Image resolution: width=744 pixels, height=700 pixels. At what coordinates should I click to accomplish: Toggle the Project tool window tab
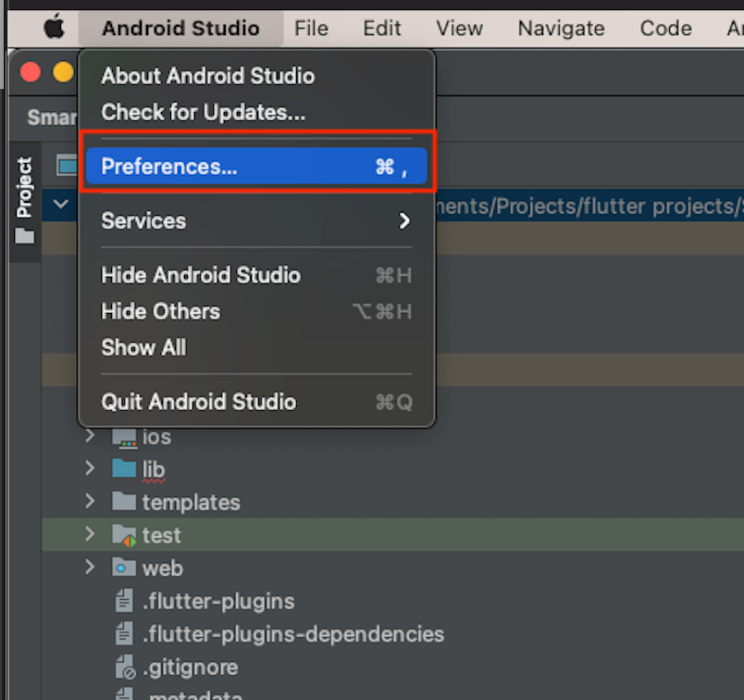(24, 201)
